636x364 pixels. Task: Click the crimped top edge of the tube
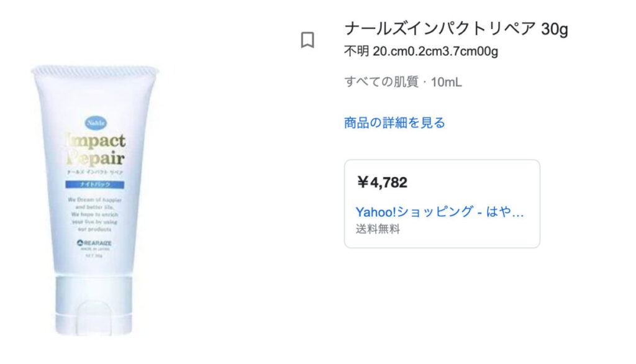96,71
